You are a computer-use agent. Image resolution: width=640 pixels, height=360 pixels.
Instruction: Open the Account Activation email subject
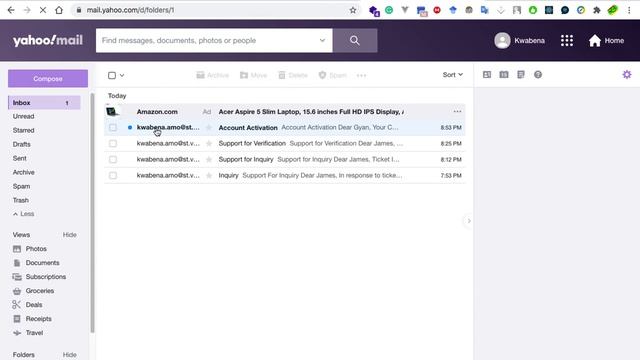[248, 127]
